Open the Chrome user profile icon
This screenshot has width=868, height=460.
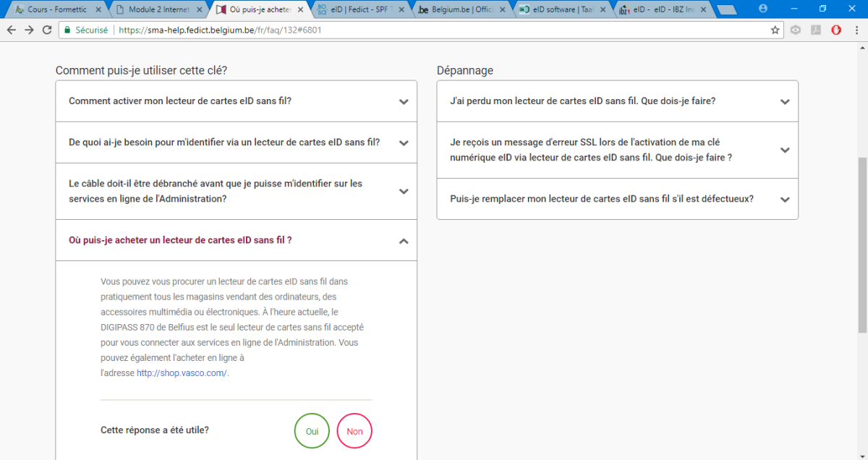[x=763, y=9]
